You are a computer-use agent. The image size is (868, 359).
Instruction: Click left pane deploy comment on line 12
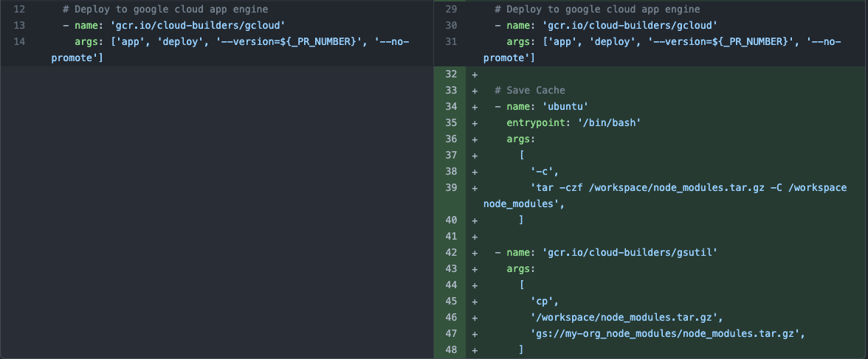165,10
